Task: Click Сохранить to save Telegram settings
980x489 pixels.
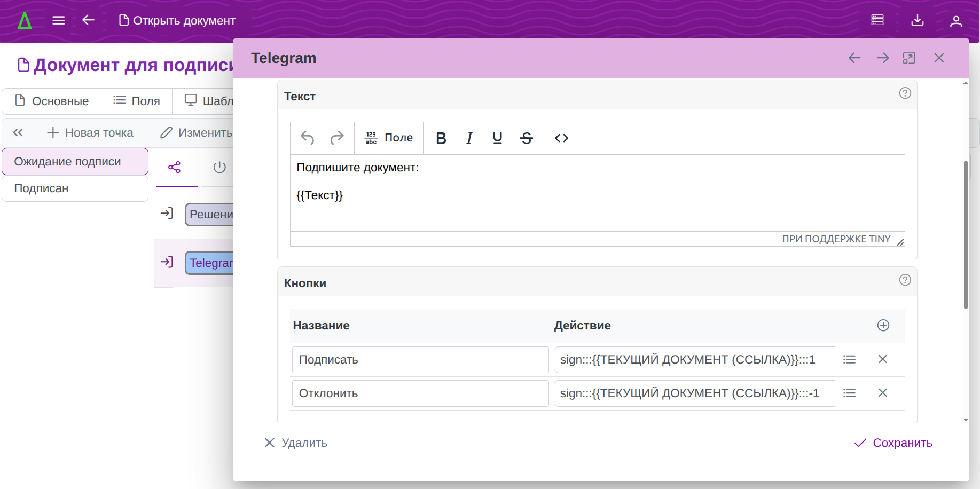Action: [x=893, y=443]
